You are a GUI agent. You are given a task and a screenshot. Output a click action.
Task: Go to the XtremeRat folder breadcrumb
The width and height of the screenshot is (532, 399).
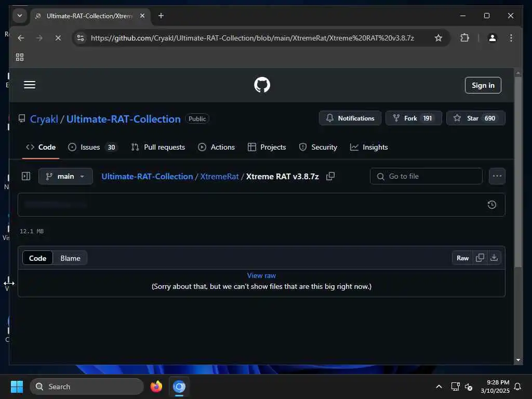(219, 177)
